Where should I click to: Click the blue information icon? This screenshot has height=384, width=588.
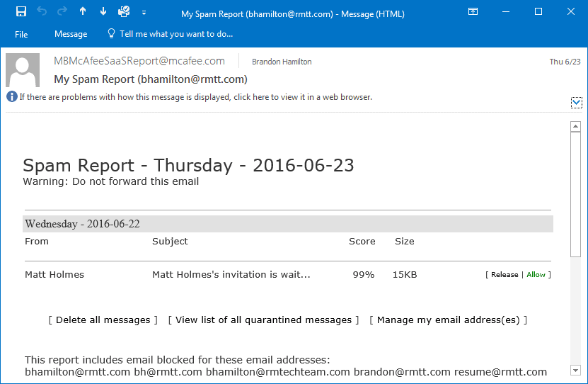(11, 97)
